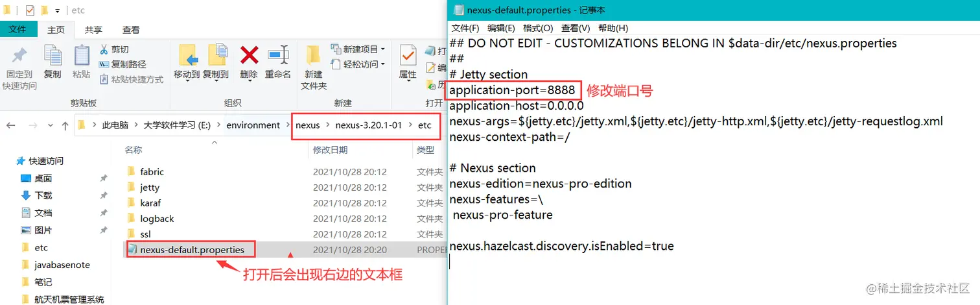The image size is (980, 305).
Task: Sort by Type (类型) column header
Action: 425,150
